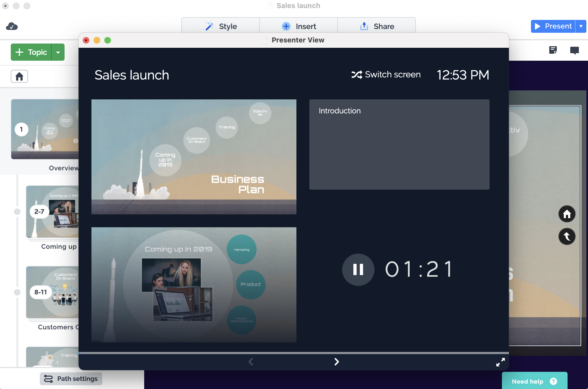Go to previous slide with left chevron
The image size is (588, 389).
tap(251, 362)
